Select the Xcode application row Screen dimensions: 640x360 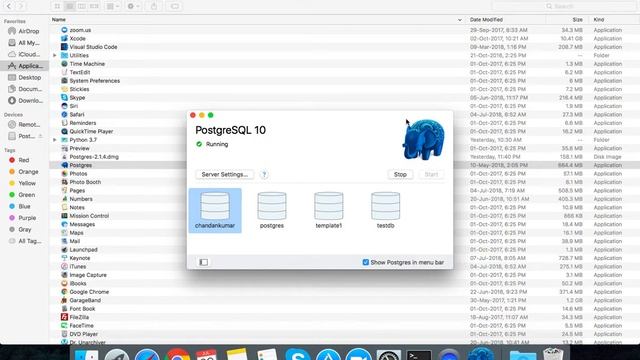(344, 38)
